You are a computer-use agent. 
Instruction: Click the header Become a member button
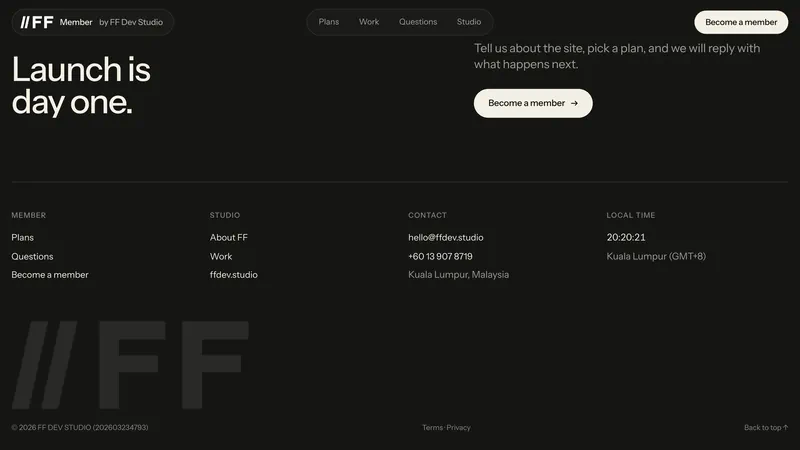click(741, 22)
